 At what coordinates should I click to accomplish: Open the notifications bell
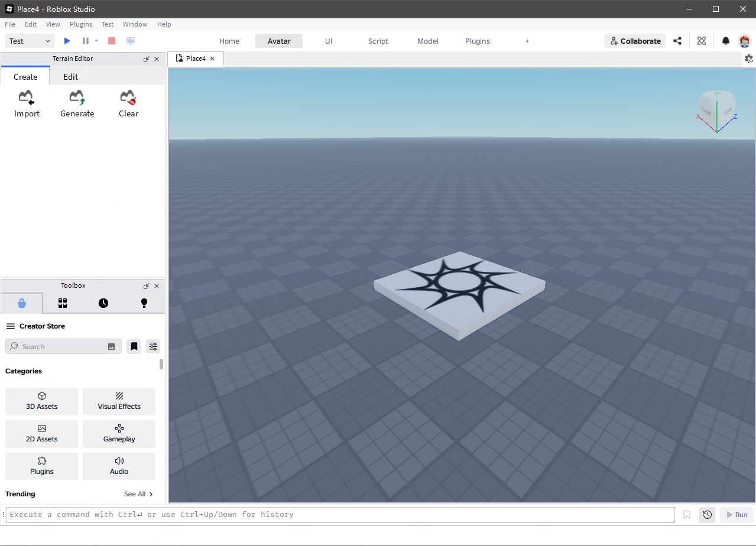tap(726, 41)
